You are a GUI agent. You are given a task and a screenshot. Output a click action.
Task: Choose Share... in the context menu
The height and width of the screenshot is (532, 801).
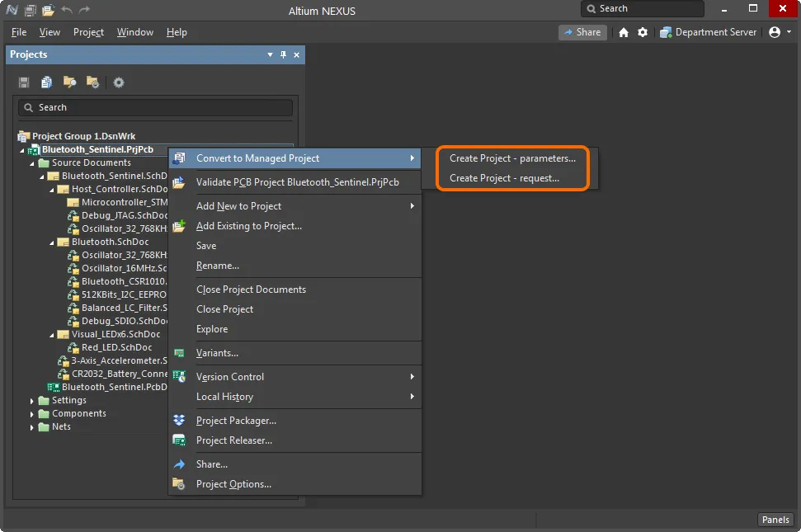click(x=294, y=464)
